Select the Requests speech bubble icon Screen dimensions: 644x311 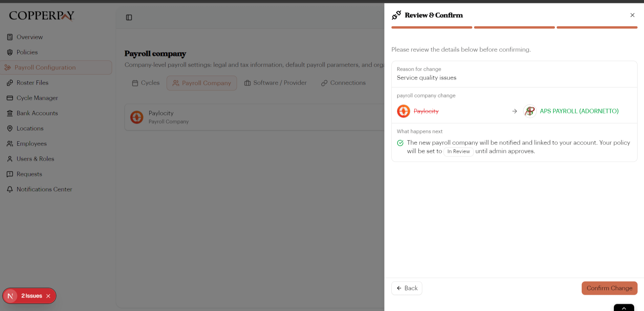(10, 174)
